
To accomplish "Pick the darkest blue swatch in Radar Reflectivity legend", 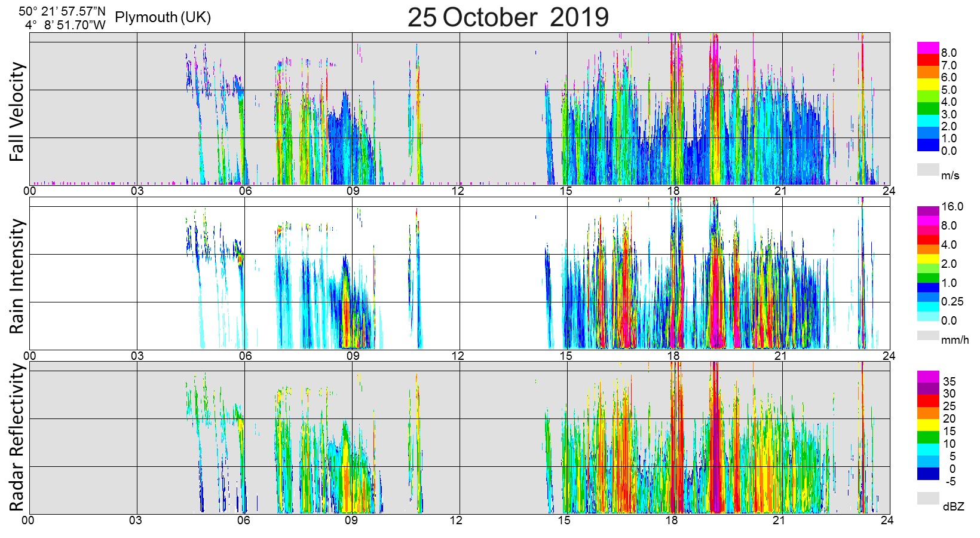I will coord(928,474).
